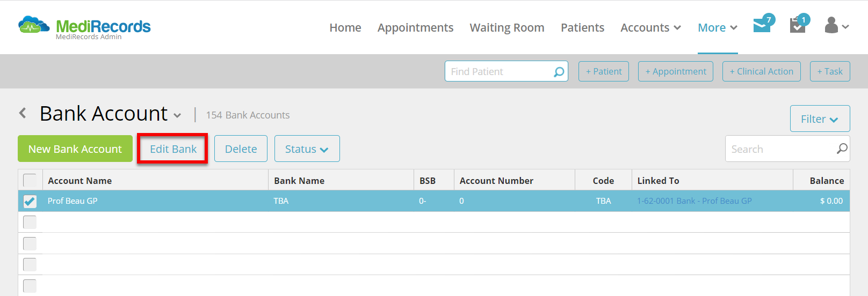Open the Status dropdown
Screen dimensions: 868x296
[307, 149]
